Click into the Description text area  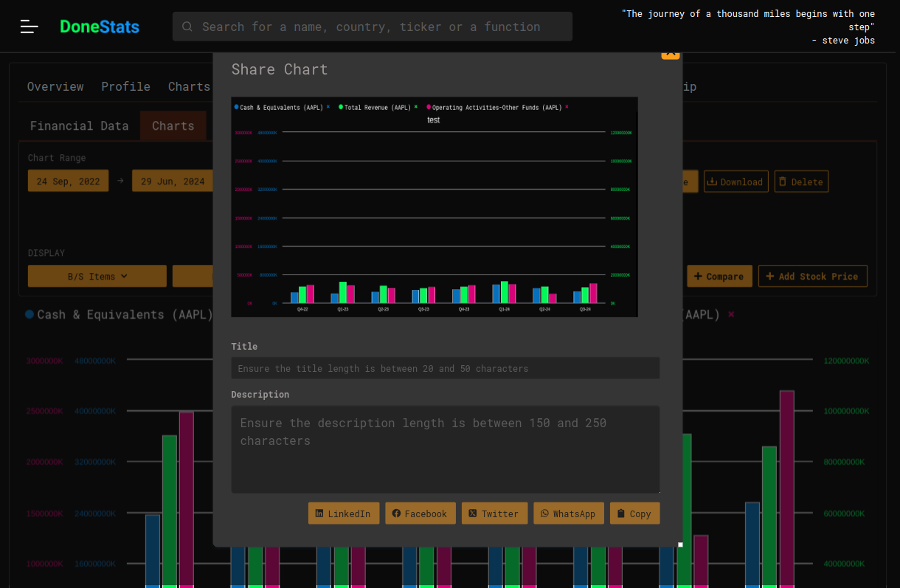[445, 449]
